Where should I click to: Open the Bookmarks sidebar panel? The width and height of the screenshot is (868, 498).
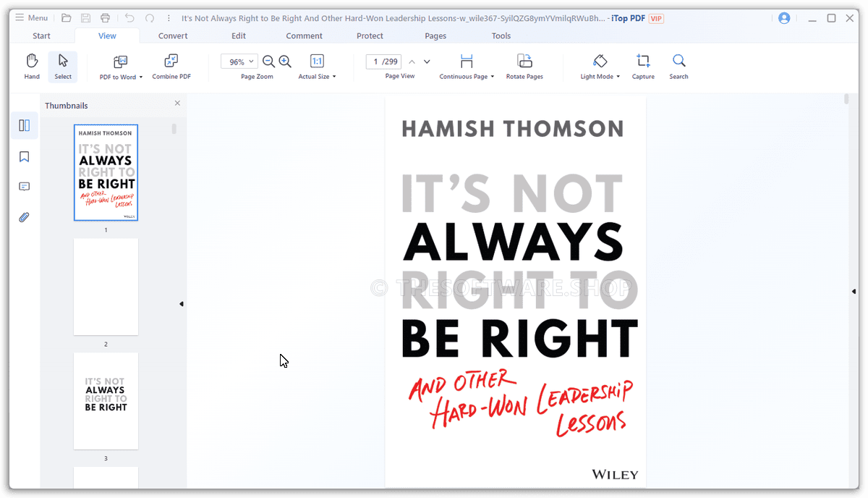click(25, 156)
